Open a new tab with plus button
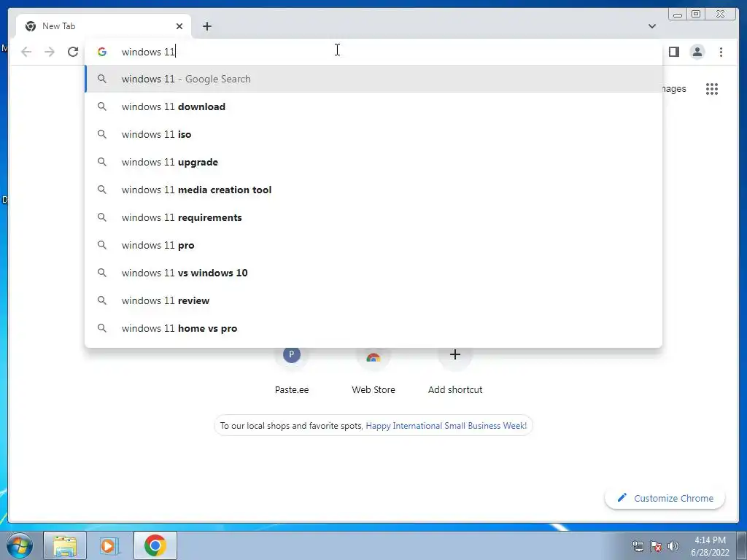Image resolution: width=747 pixels, height=560 pixels. point(206,26)
